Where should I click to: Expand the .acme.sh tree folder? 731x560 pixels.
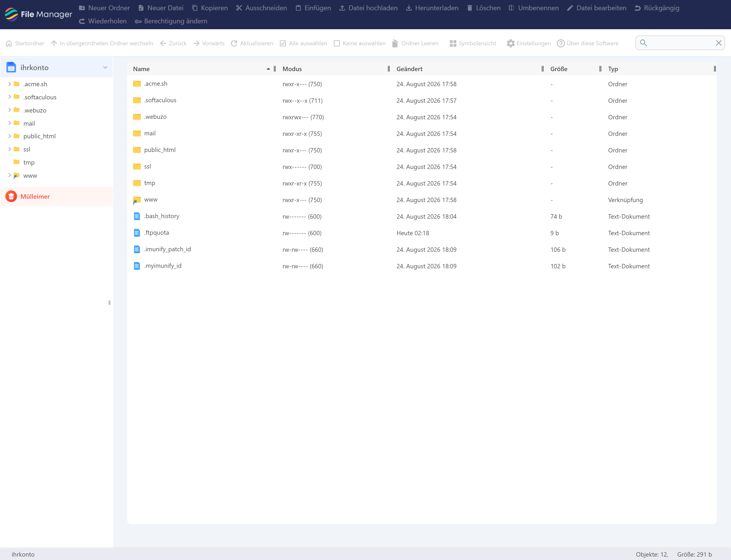(9, 84)
